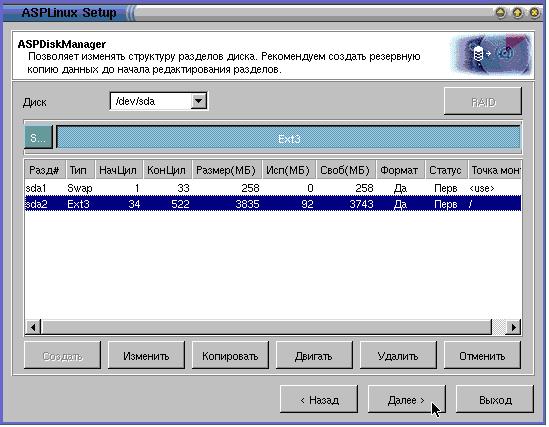Image resolution: width=549 pixels, height=427 pixels.
Task: Exit setup with the Выход button
Action: pos(495,400)
